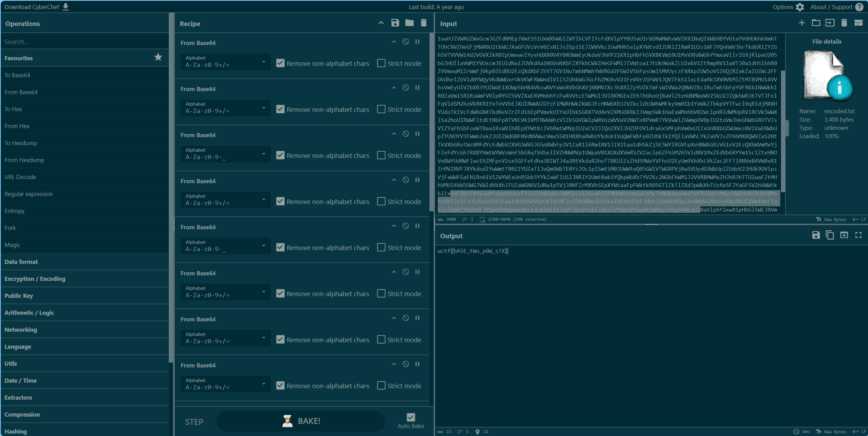868x436 pixels.
Task: Click the Options gear icon
Action: (x=800, y=7)
